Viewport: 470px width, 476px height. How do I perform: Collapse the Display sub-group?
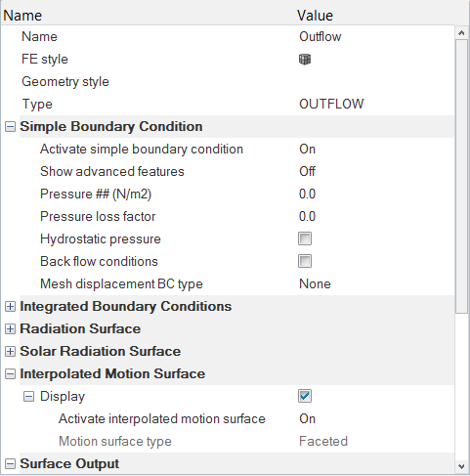click(x=28, y=397)
